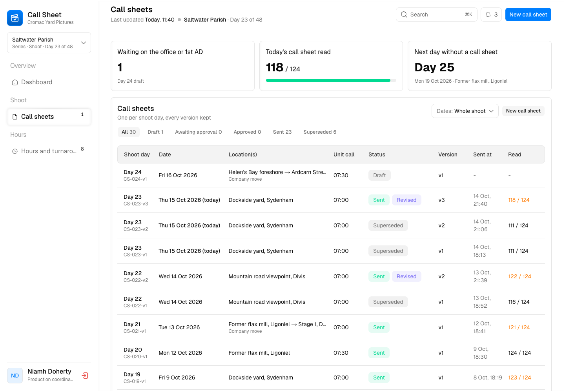Open the Dates: Whole shoot dropdown
The height and width of the screenshot is (392, 565).
click(x=465, y=111)
